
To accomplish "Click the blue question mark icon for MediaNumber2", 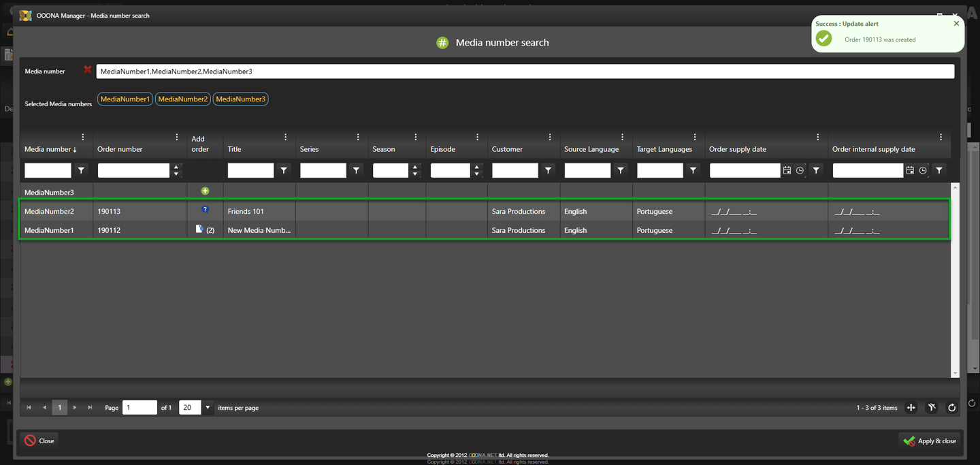I will tap(205, 210).
